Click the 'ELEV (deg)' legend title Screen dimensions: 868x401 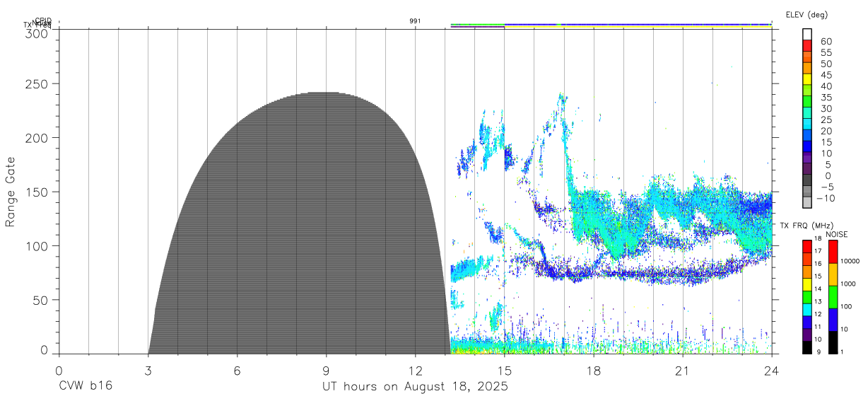point(807,15)
